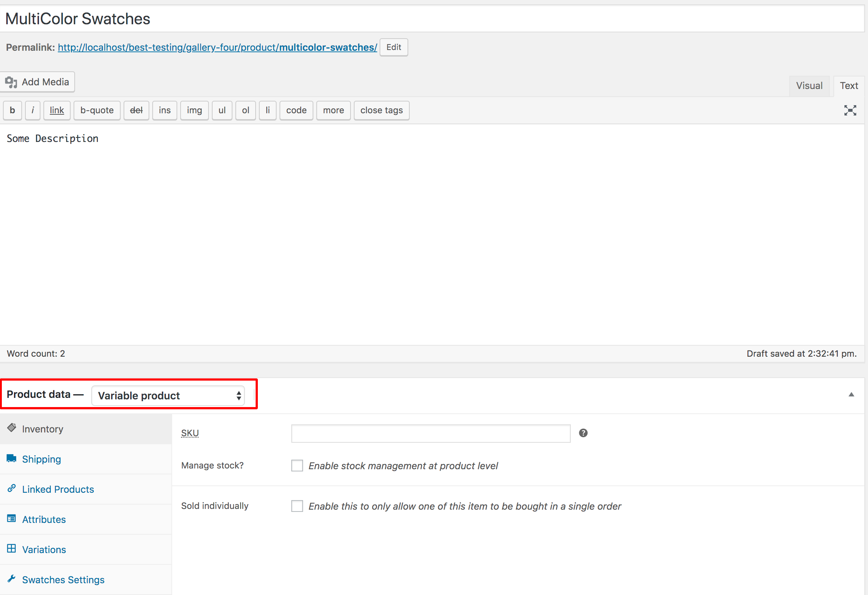
Task: Open the Add Media dialog
Action: (x=38, y=82)
